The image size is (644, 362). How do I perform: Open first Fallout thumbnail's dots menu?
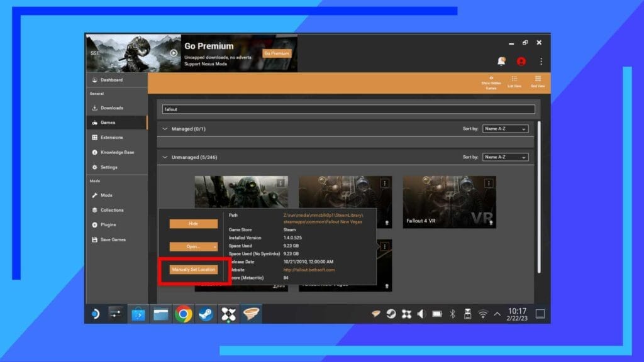coord(280,183)
